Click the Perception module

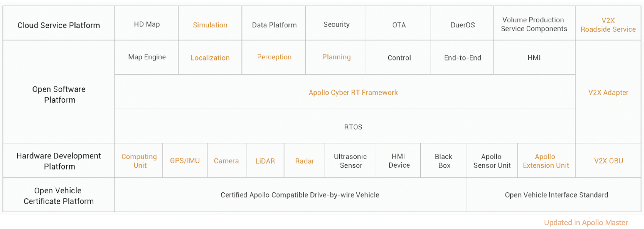[x=274, y=57]
